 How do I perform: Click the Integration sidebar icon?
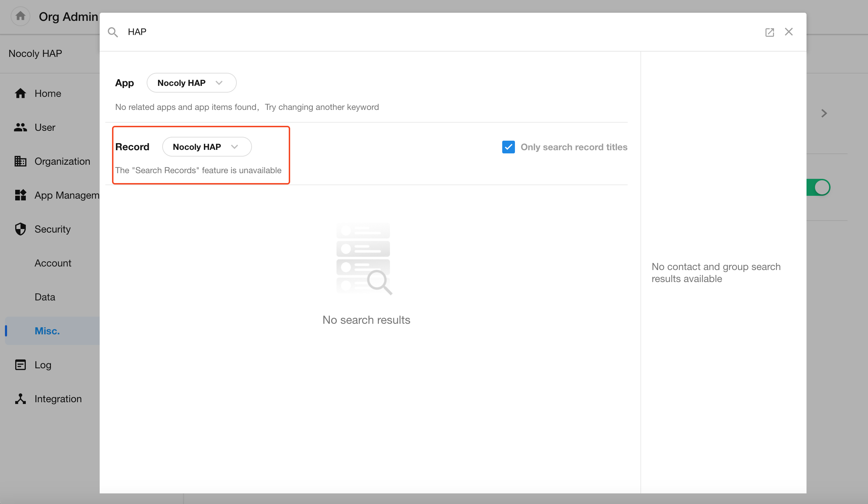pos(20,399)
